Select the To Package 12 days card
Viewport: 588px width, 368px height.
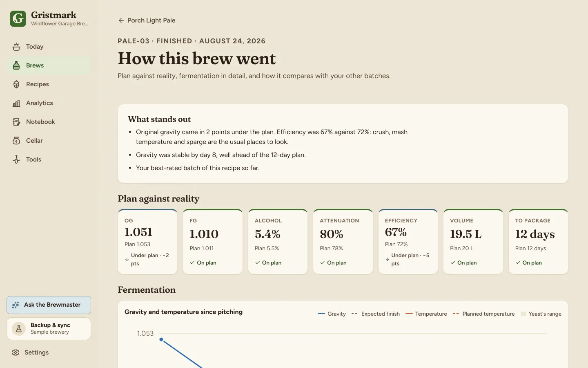[x=538, y=242]
